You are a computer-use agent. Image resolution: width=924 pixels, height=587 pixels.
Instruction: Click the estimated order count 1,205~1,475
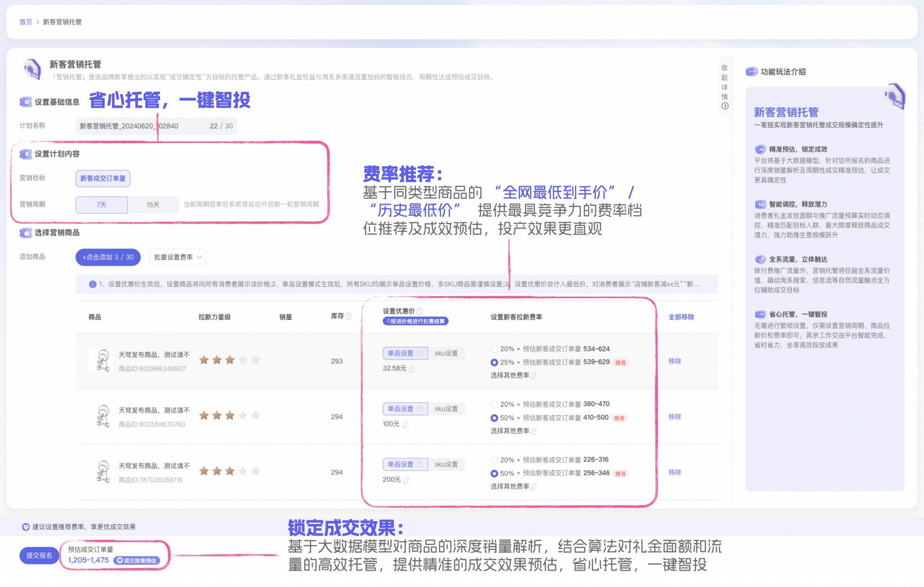coord(88,560)
